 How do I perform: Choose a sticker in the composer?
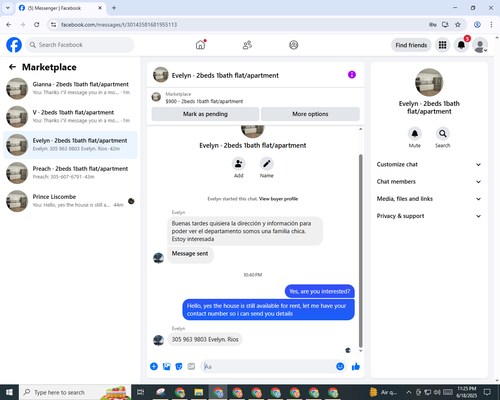(179, 366)
